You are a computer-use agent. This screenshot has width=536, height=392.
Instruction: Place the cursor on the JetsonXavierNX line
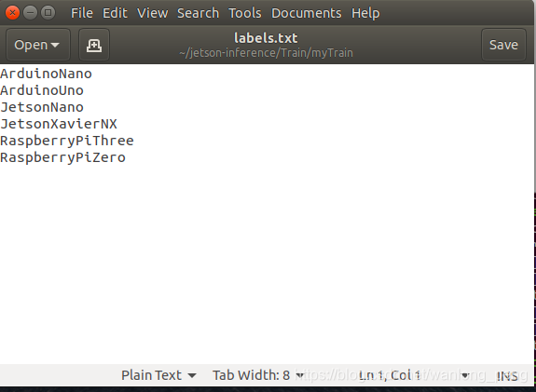click(x=59, y=124)
